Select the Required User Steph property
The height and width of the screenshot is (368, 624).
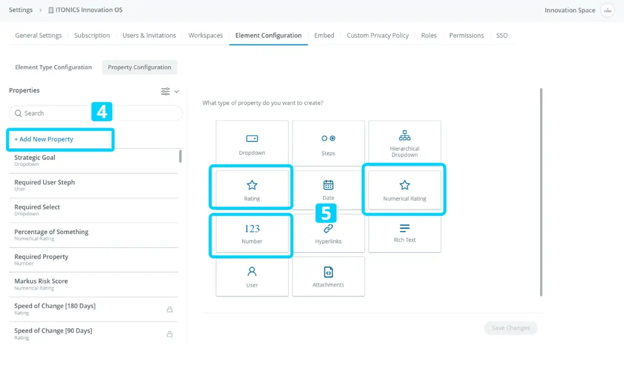pos(94,185)
